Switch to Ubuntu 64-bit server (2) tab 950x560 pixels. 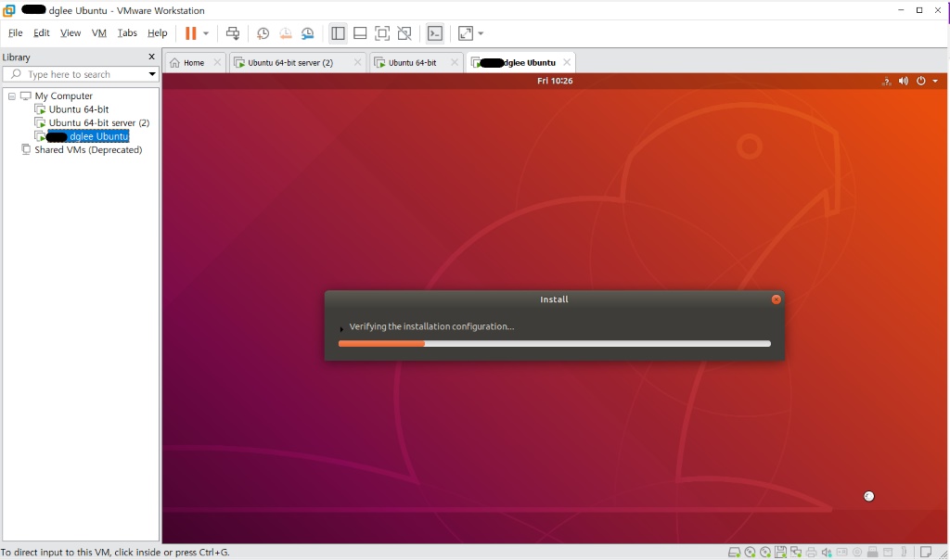point(290,62)
